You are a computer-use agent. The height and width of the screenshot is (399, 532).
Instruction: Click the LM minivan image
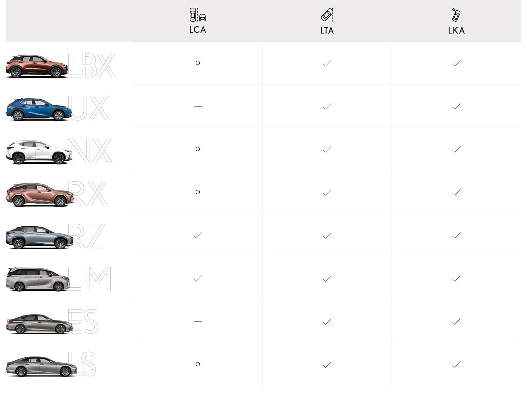point(38,279)
